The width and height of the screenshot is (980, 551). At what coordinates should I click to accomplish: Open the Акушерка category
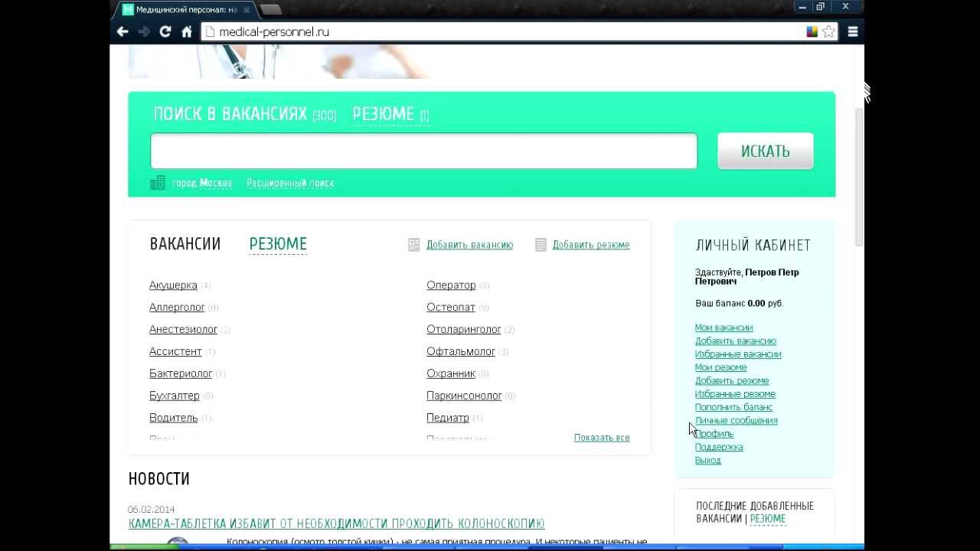click(x=173, y=285)
